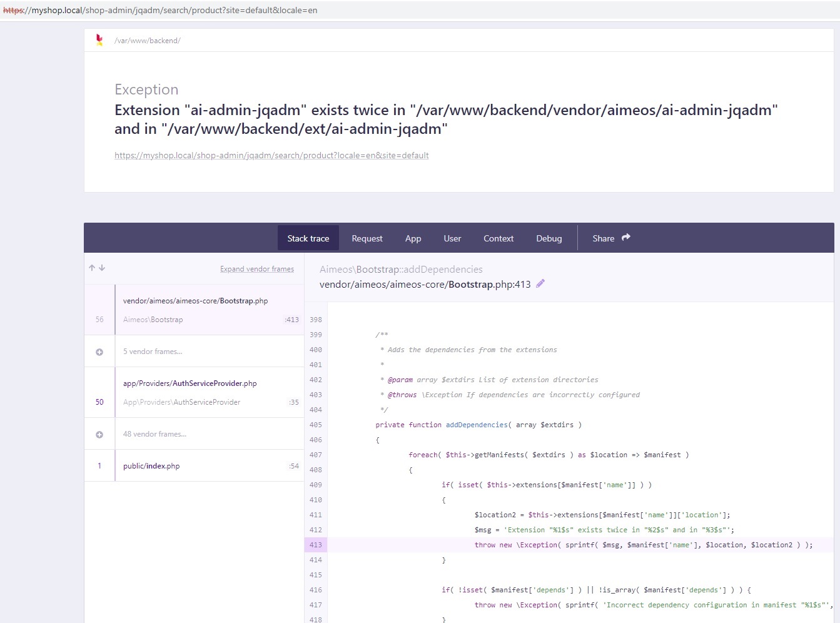Screen dimensions: 840x623
Task: Click the throw new \Exception line 413 code
Action: click(x=644, y=545)
